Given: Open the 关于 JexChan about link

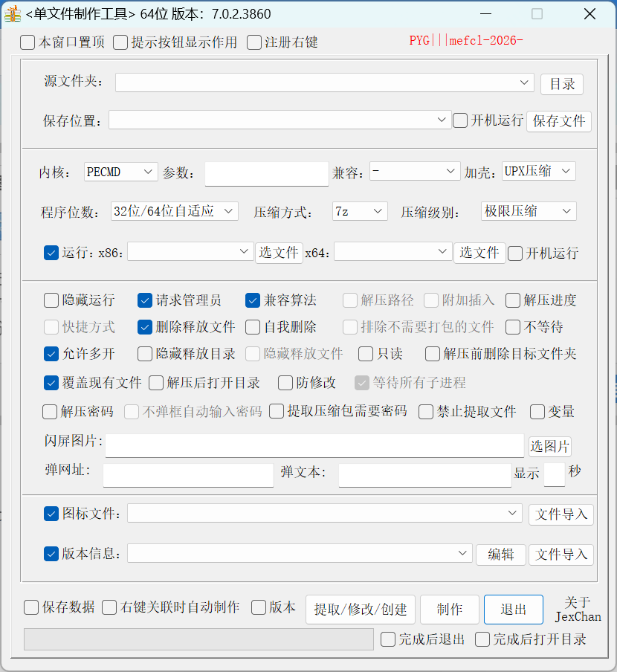Looking at the screenshot, I should (578, 610).
